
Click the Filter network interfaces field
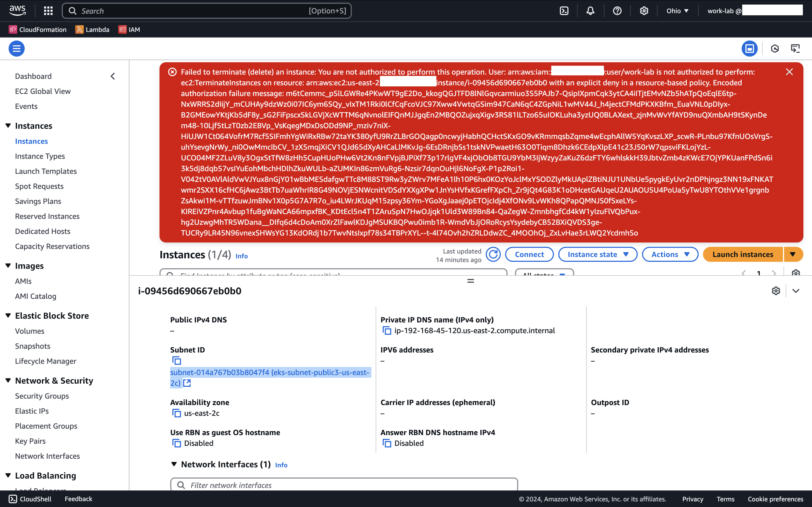(x=344, y=485)
